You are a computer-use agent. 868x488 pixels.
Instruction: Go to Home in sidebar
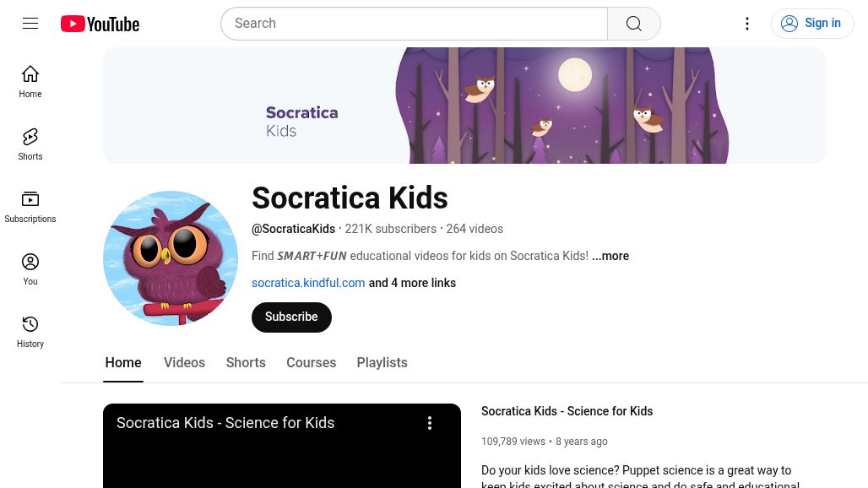click(30, 82)
